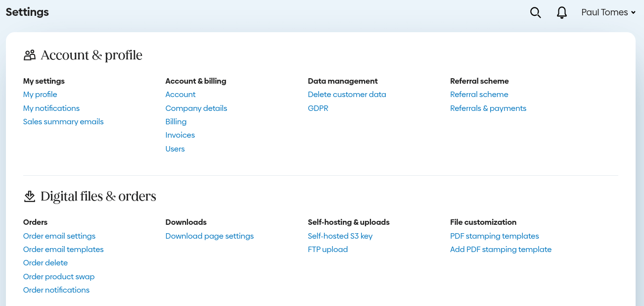
Task: Open Company details page
Action: click(x=196, y=108)
